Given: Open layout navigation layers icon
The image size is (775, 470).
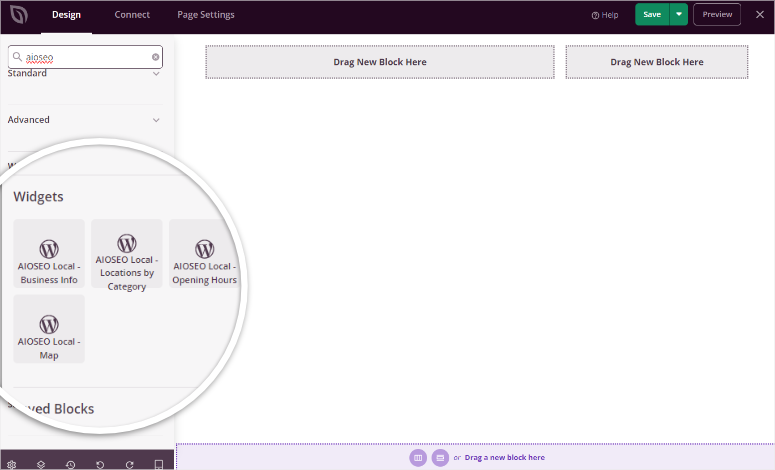Looking at the screenshot, I should [x=41, y=465].
